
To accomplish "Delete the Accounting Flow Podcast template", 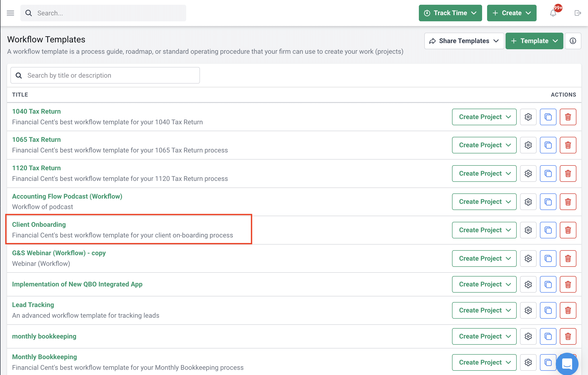I will click(x=568, y=202).
